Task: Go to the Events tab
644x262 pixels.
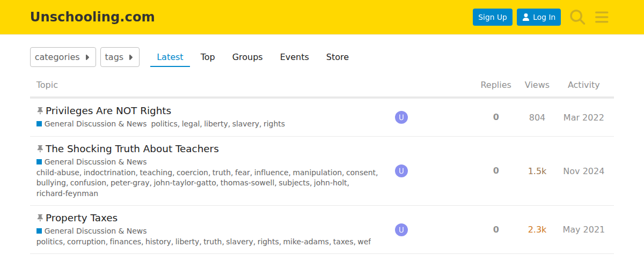Action: [x=295, y=57]
